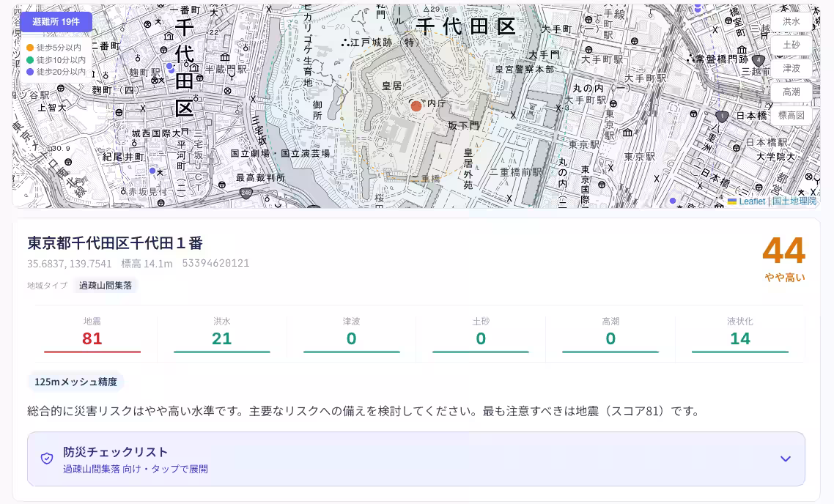Screen dimensions: 834x504
Task: Expand the 防災チェックリスト panel
Action: (416, 459)
